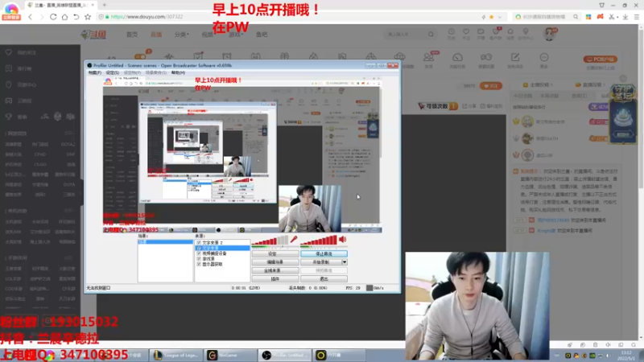The image size is (644, 362).
Task: Open OBS 设定(S) menu
Action: (112, 72)
